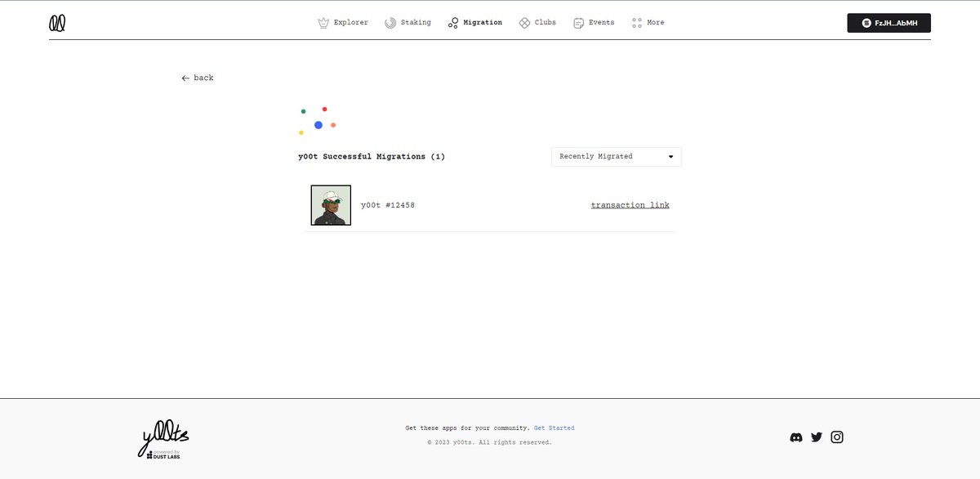This screenshot has width=980, height=479.
Task: Click the y00ts logo in header
Action: pyautogui.click(x=57, y=23)
